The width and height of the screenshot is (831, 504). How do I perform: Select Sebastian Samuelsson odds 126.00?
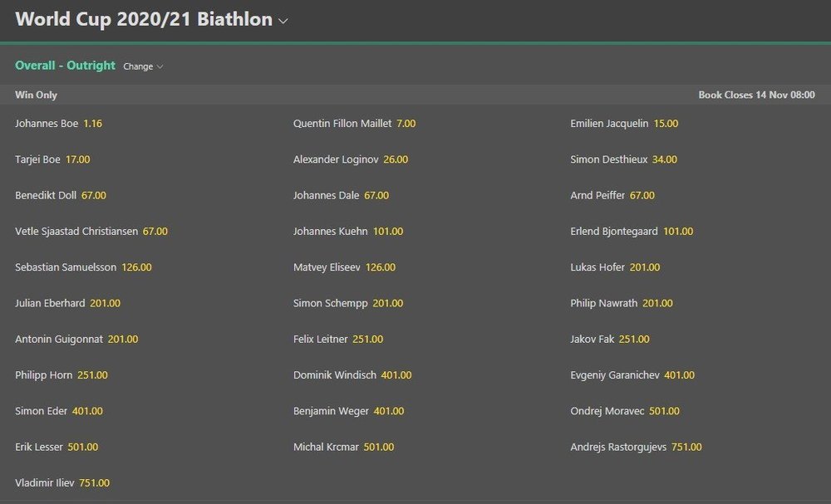136,267
